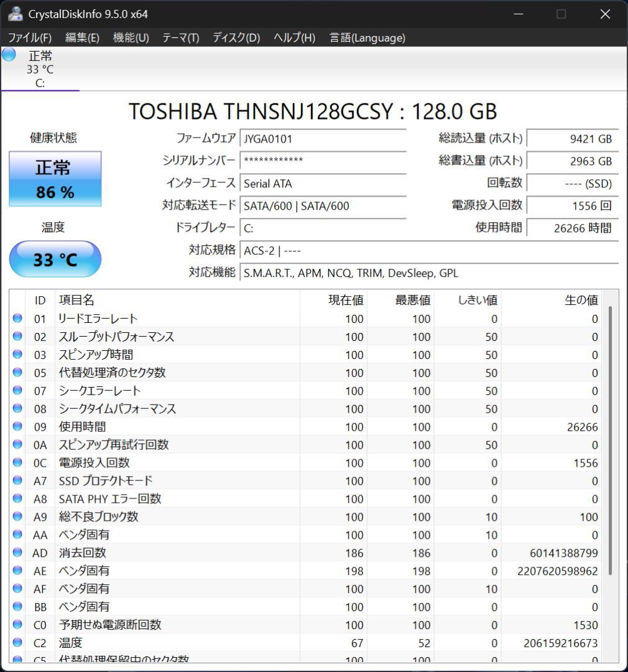The height and width of the screenshot is (672, 628).
Task: Click the 対応機能 field listing S.M.A.R.T.
Action: coord(429,273)
